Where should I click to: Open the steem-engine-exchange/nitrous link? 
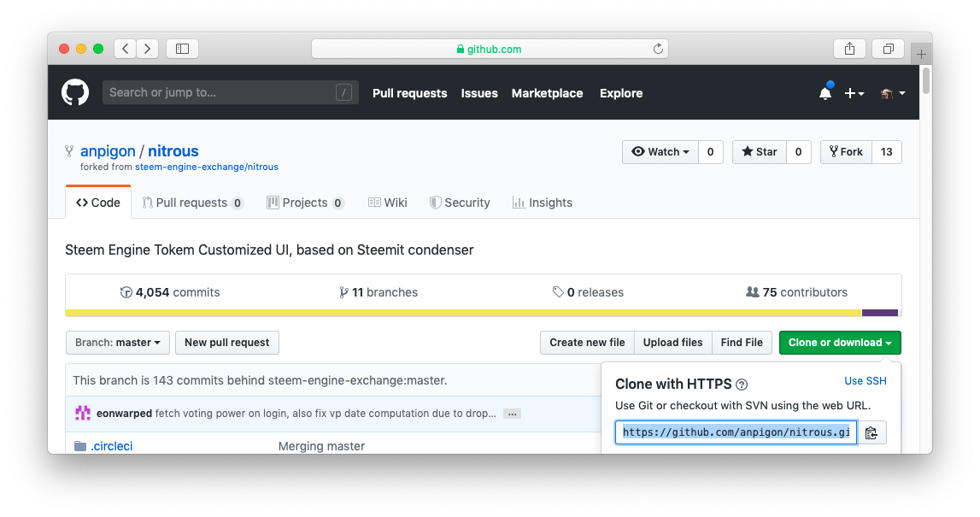point(206,167)
